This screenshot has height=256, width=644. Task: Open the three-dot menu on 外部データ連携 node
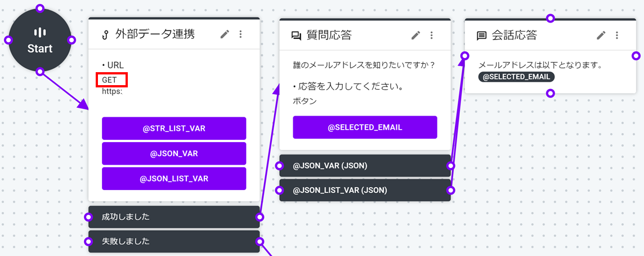click(241, 34)
